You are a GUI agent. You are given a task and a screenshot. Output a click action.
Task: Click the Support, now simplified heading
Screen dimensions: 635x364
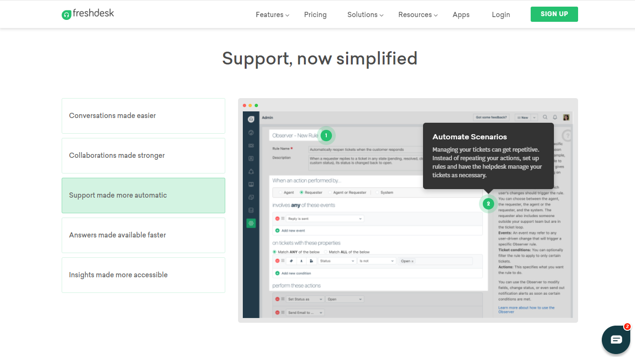click(320, 58)
